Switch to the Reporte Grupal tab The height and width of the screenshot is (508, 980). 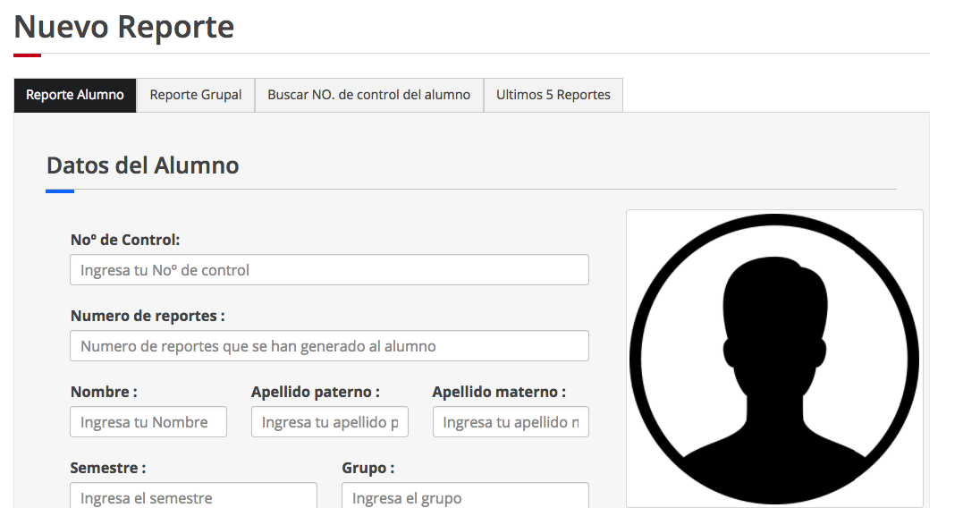tap(196, 95)
